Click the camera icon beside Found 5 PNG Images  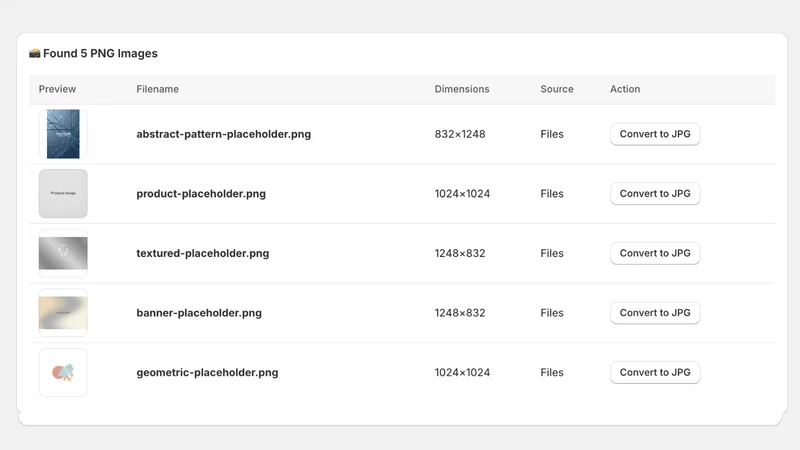point(35,53)
